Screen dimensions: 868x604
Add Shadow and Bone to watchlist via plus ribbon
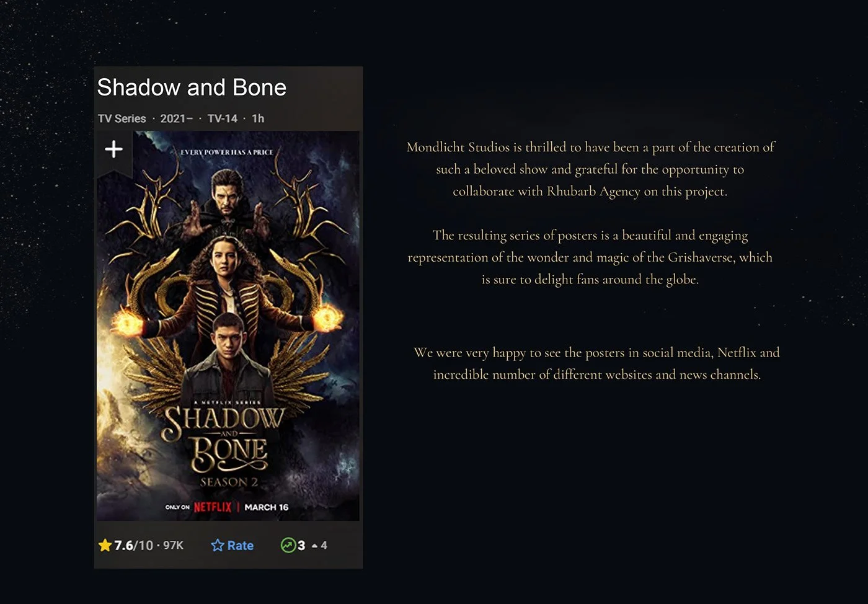coord(113,151)
